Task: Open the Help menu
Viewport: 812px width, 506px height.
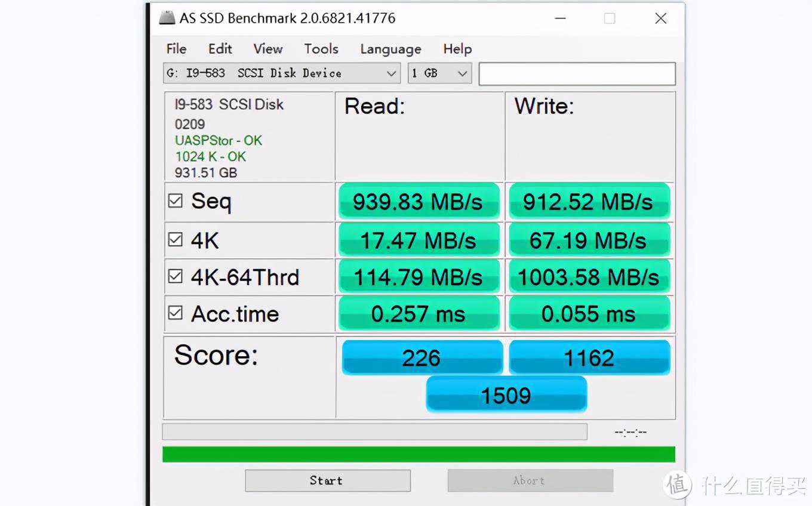Action: 457,49
